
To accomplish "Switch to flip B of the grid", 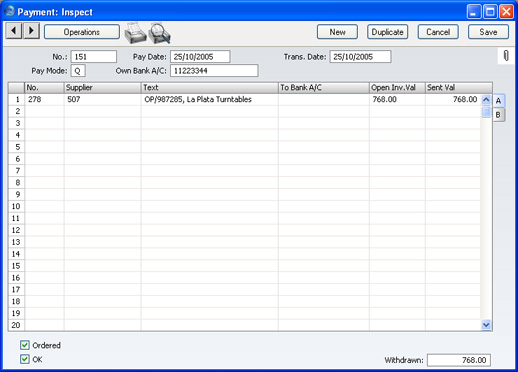I will pos(499,115).
